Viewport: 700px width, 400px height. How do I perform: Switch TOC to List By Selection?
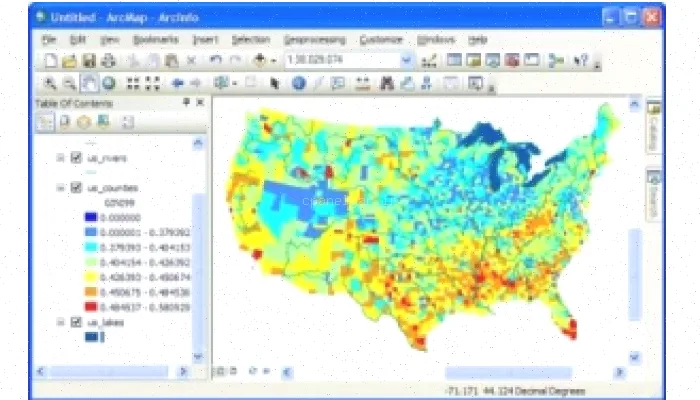(104, 121)
